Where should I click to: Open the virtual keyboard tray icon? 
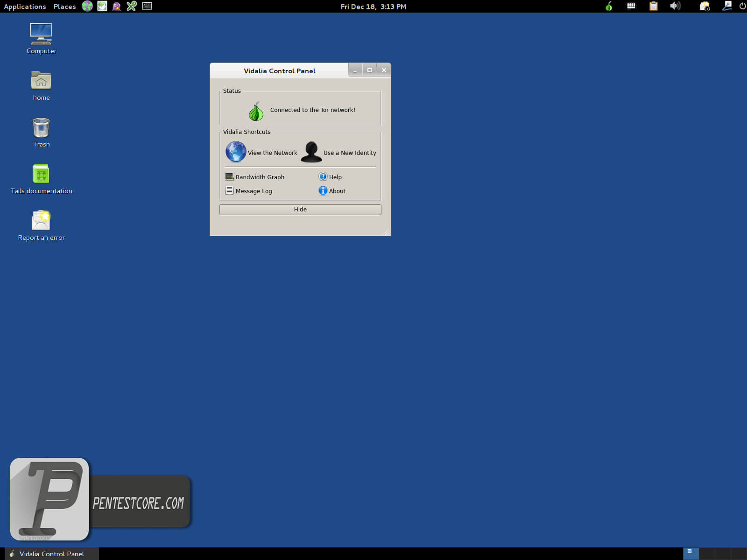[631, 6]
